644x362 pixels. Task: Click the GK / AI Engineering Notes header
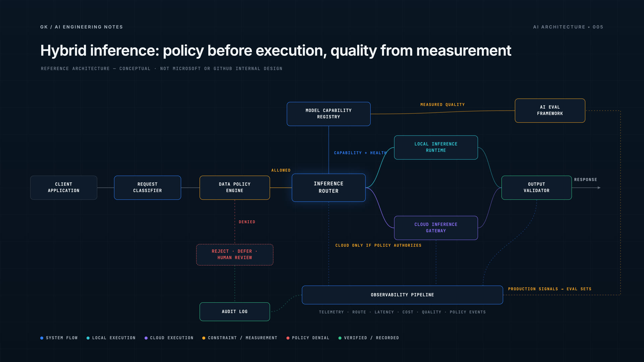point(82,27)
